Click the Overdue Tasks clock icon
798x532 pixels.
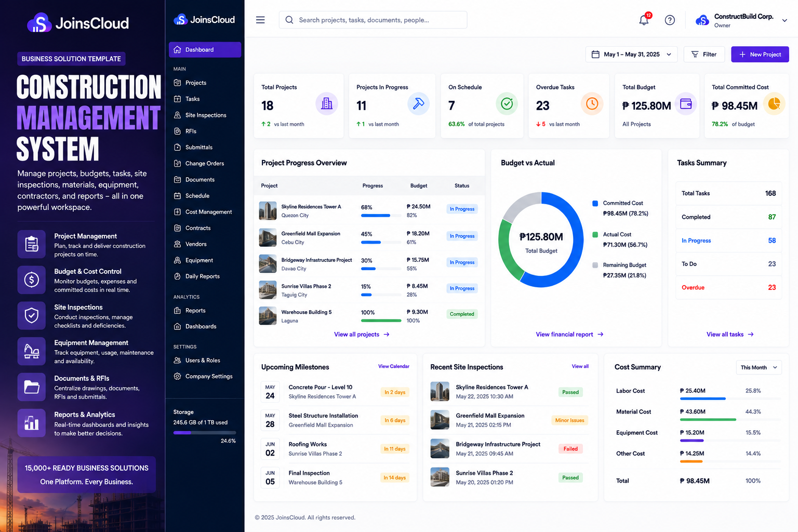[592, 104]
